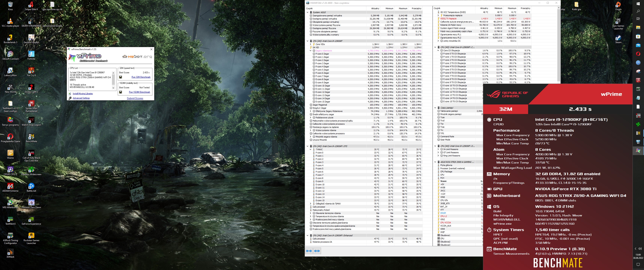The height and width of the screenshot is (270, 644).
Task: Open LatencyMon desktop icon
Action: point(10,72)
